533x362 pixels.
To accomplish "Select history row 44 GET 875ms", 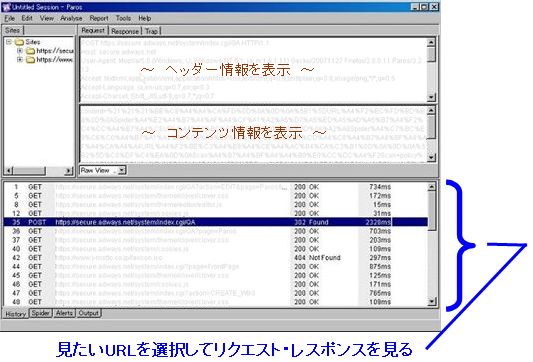I will click(216, 266).
